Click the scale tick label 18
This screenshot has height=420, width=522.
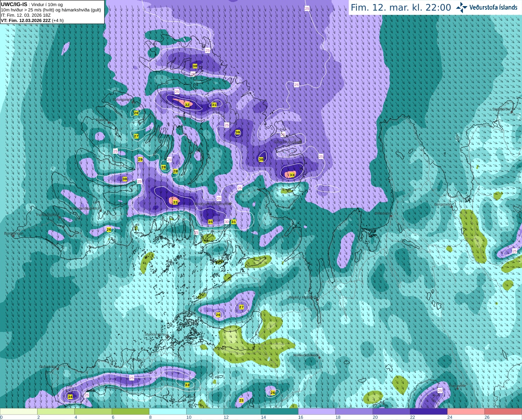[338, 417]
